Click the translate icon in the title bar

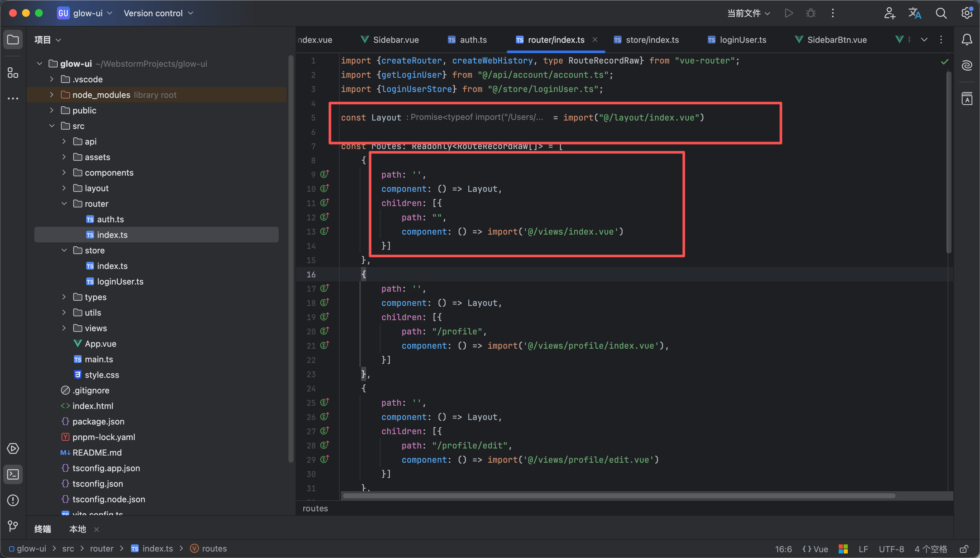pos(915,13)
